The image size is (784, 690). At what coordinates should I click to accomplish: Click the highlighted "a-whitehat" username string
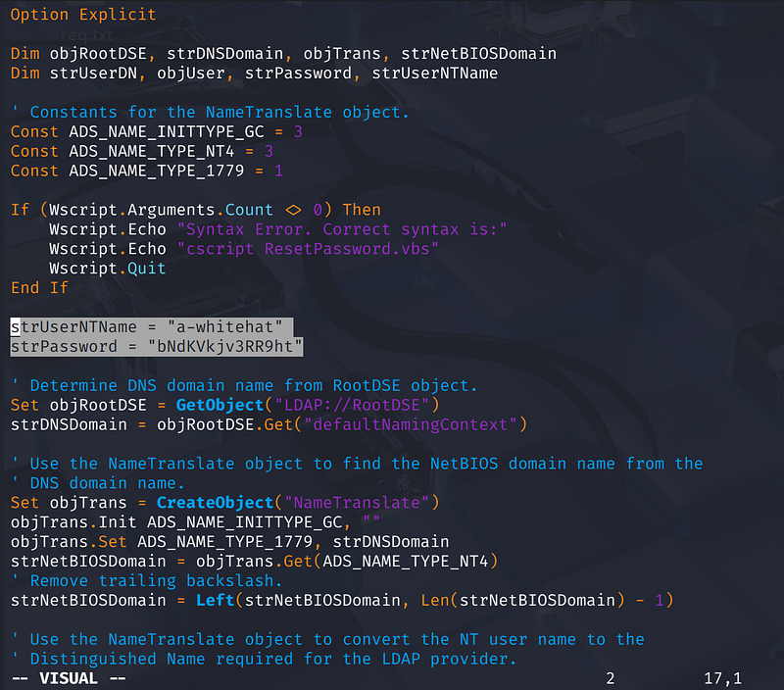coord(224,326)
